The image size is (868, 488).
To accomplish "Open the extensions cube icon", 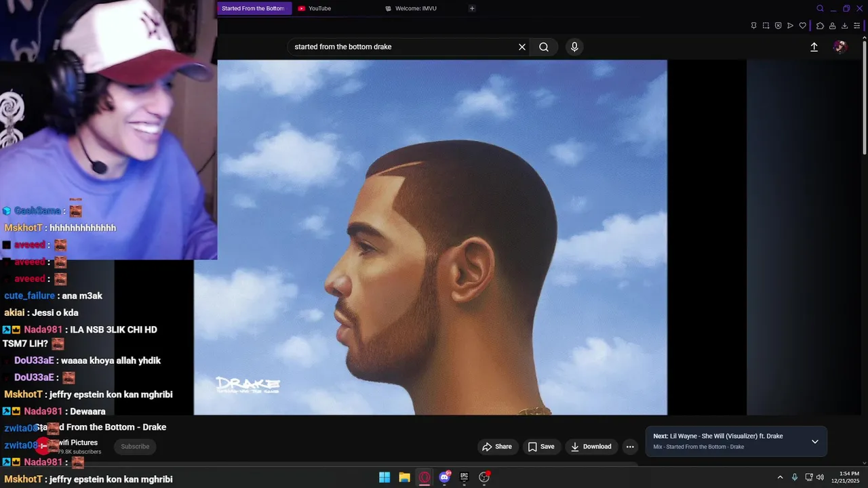I will [x=820, y=26].
